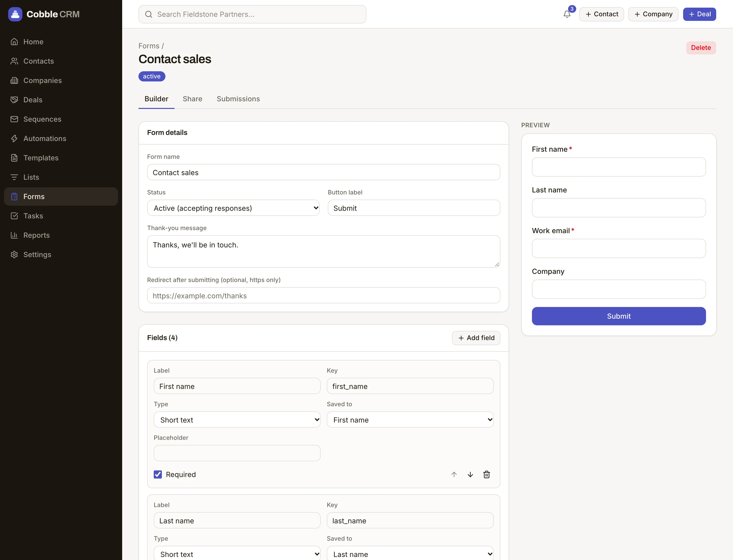Open notifications bell icon
Screen dimensions: 733x560
[567, 14]
